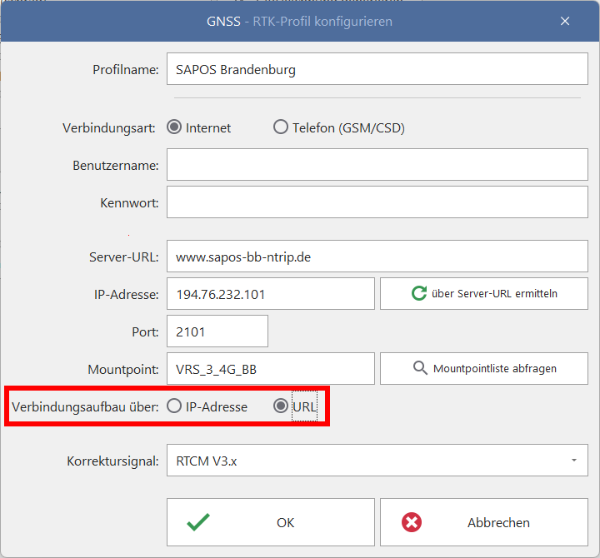
Task: Click the Mountpoint field VRS_3_4G_BB
Action: coord(271,369)
